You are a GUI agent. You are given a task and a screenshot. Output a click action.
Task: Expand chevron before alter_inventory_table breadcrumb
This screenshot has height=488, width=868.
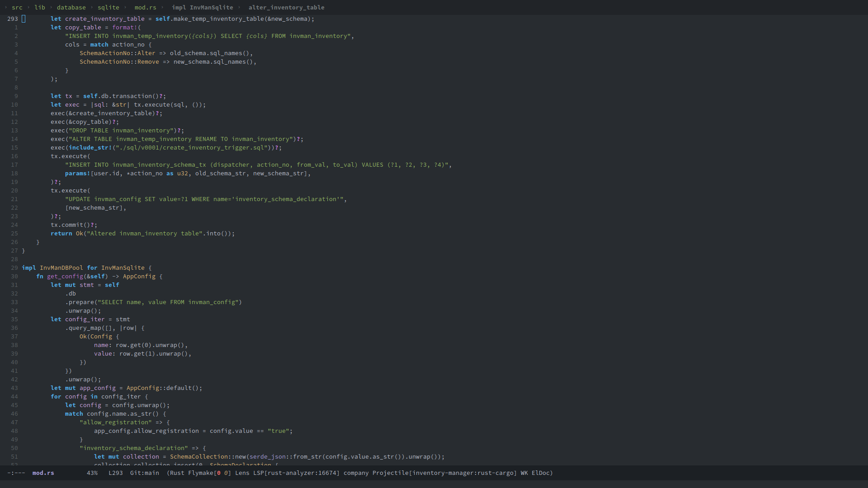240,7
